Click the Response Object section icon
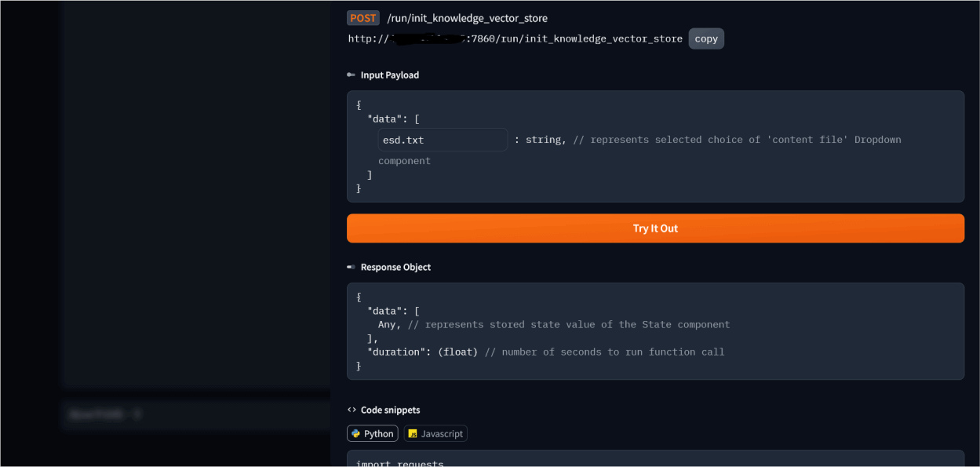The height and width of the screenshot is (467, 980). click(x=351, y=267)
